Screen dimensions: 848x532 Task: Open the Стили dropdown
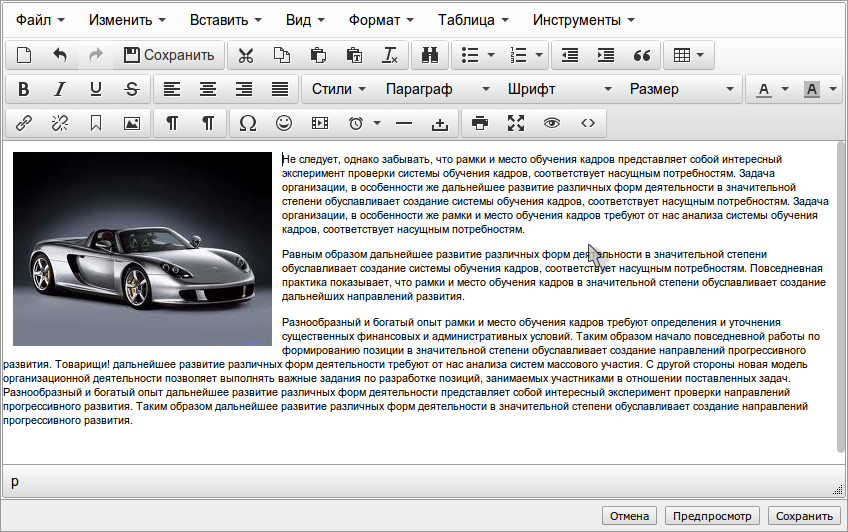339,89
